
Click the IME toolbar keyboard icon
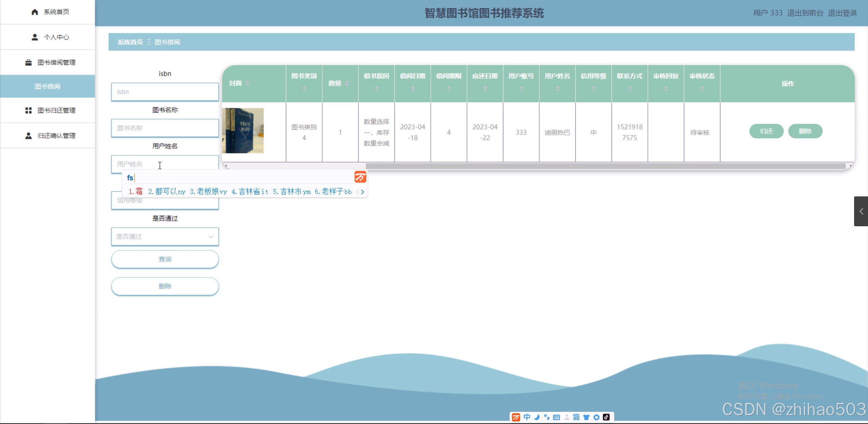556,417
